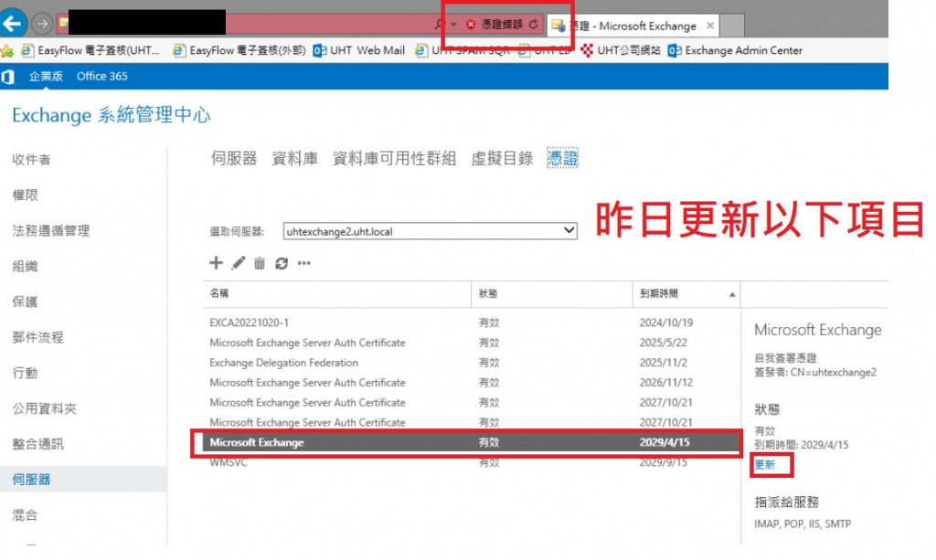The height and width of the screenshot is (560, 936).
Task: Click the favorites star icon
Action: coord(6,50)
